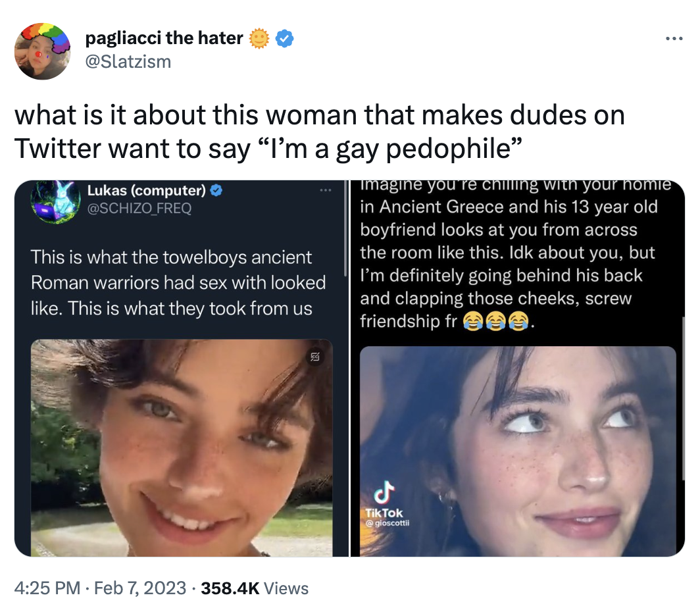Click the 4:25 PM timestamp
700x612 pixels.
[47, 588]
